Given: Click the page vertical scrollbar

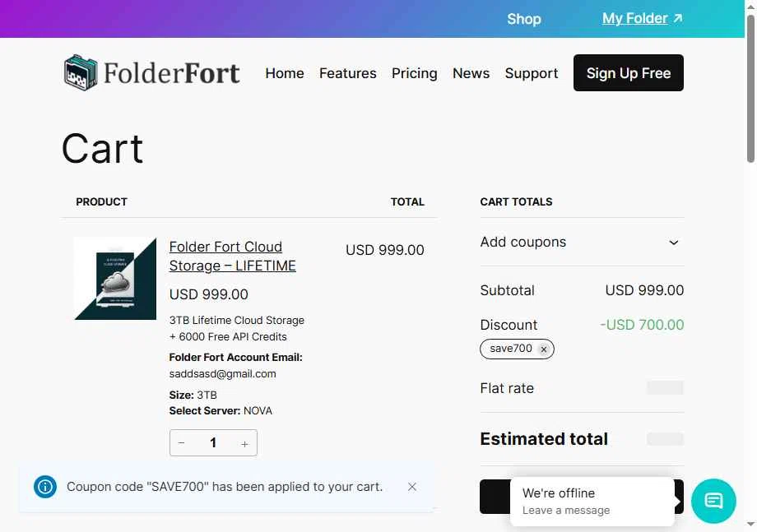Looking at the screenshot, I should 750,89.
